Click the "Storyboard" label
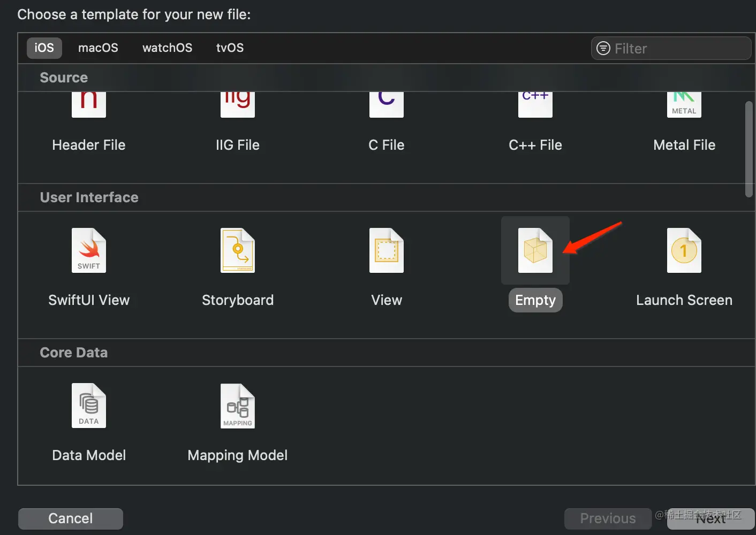This screenshot has width=756, height=535. pos(238,300)
